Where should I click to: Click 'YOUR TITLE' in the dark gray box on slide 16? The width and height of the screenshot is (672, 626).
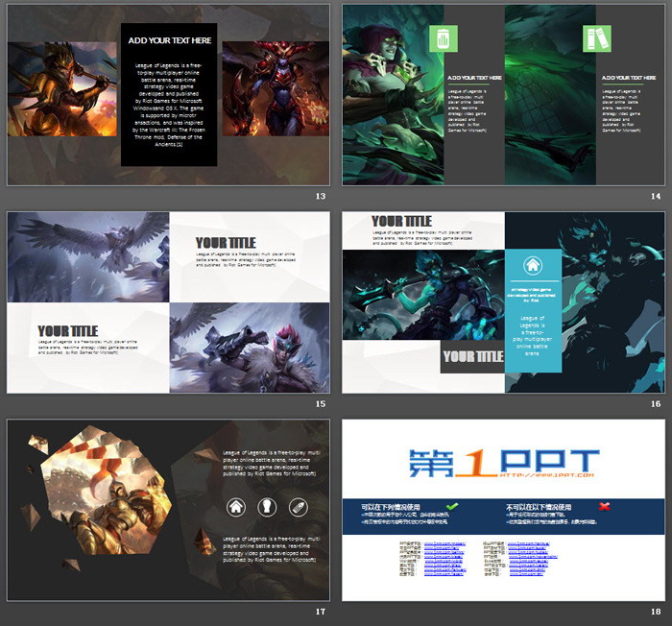(x=473, y=357)
